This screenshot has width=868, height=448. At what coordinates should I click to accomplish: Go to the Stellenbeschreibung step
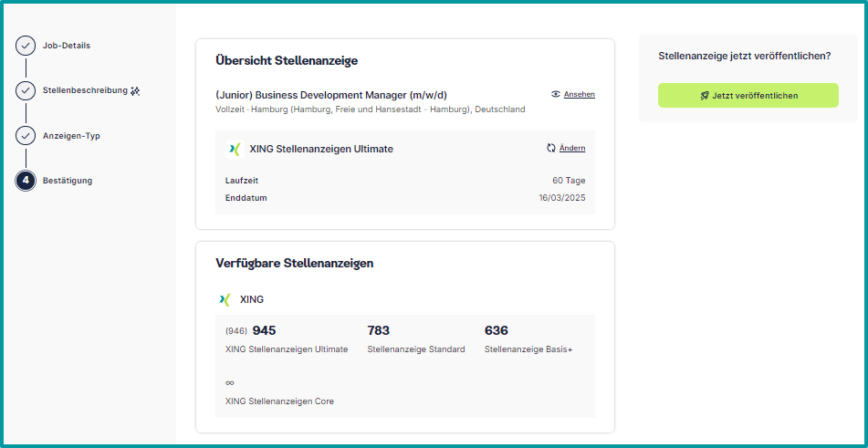click(x=85, y=90)
